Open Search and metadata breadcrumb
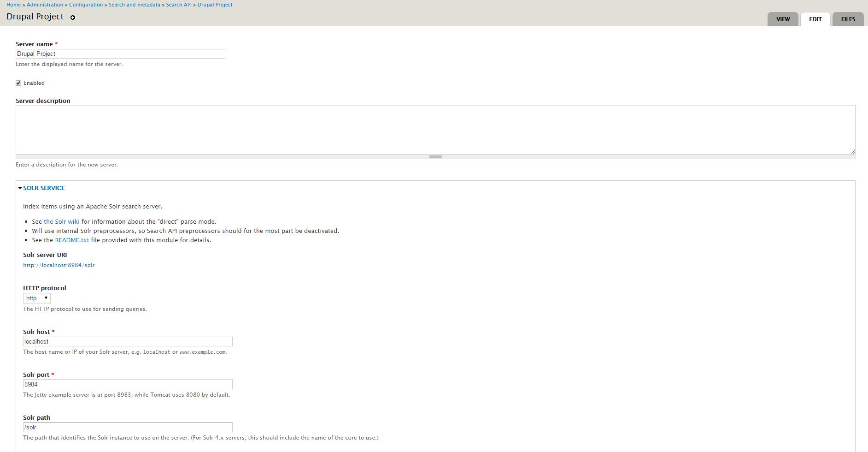This screenshot has width=868, height=452. tap(135, 5)
